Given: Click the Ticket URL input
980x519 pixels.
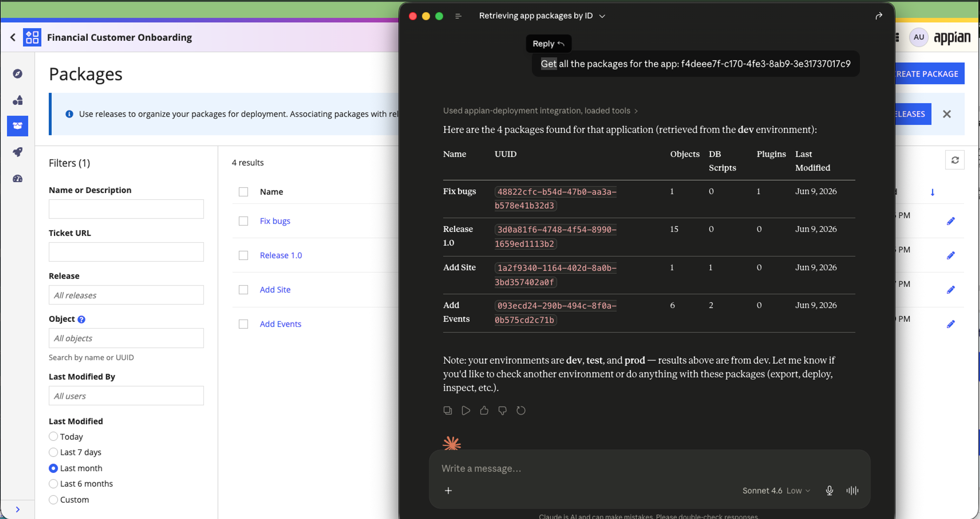Looking at the screenshot, I should 126,252.
